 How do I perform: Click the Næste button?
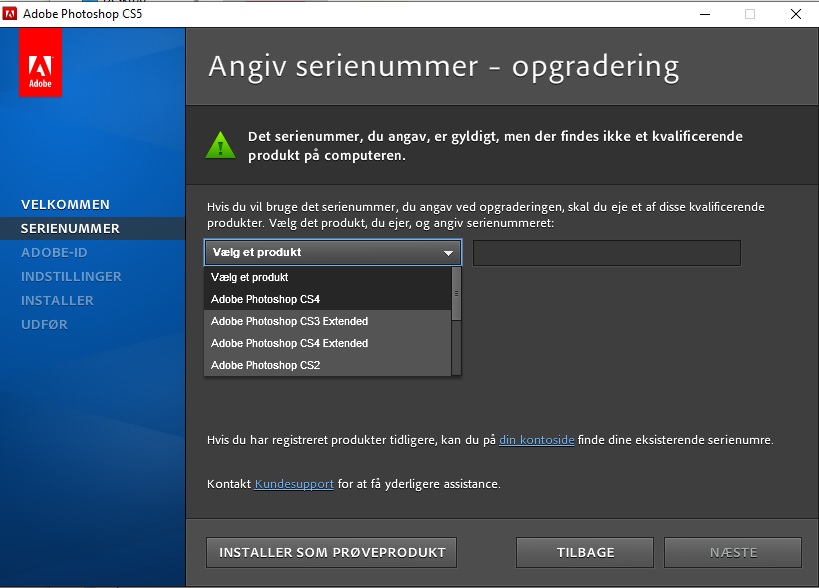tap(733, 552)
